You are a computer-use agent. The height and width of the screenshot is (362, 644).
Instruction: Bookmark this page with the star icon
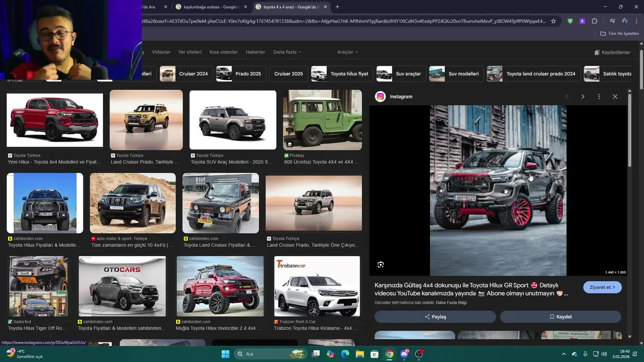(x=553, y=21)
